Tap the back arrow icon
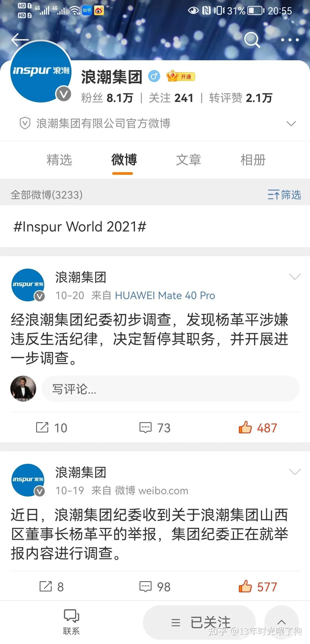 tap(20, 40)
